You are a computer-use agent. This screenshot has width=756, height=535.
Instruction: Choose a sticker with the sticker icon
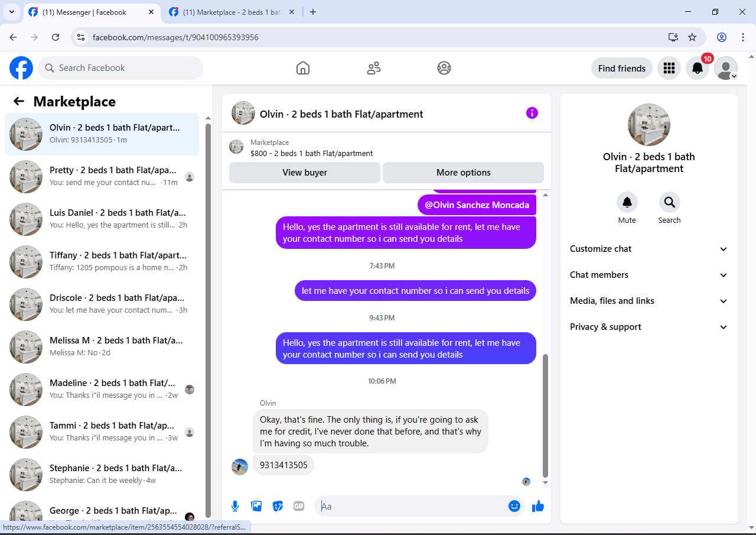point(278,506)
